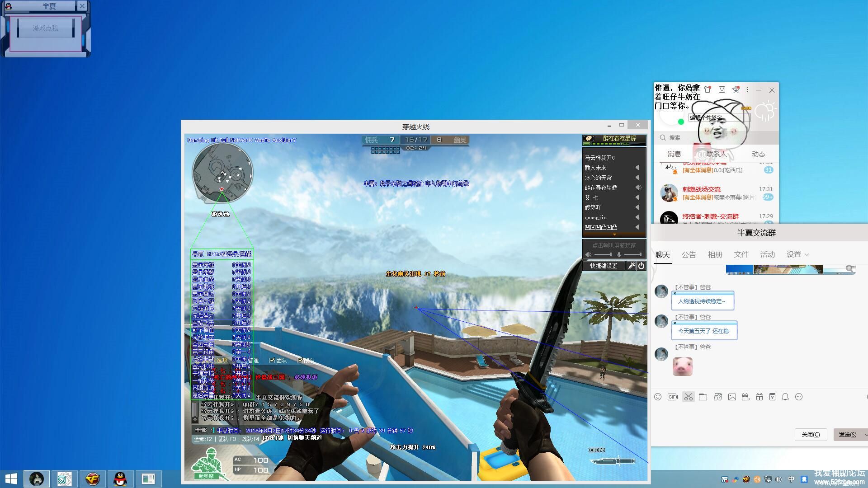
Task: Click the bell notification icon in chat toolbar
Action: (785, 397)
